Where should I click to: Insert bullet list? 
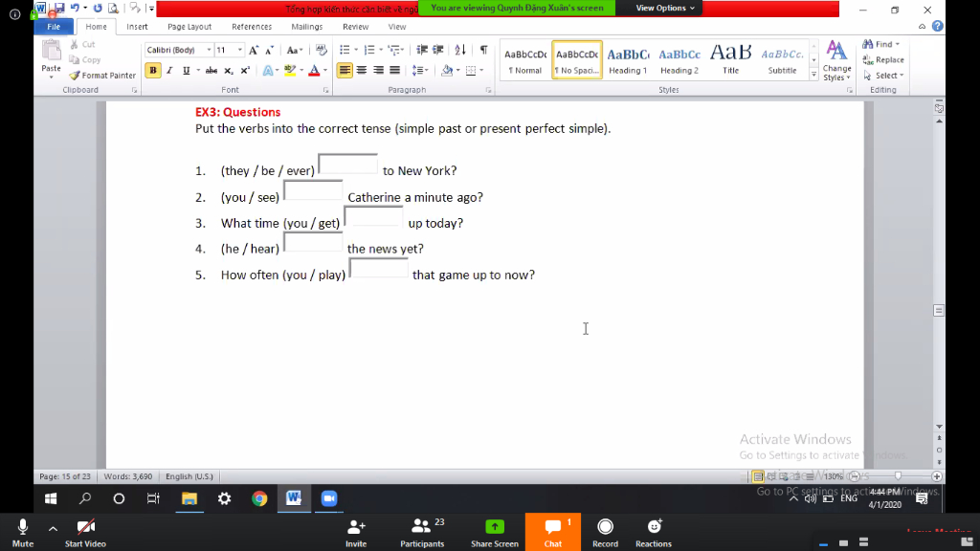click(x=345, y=50)
